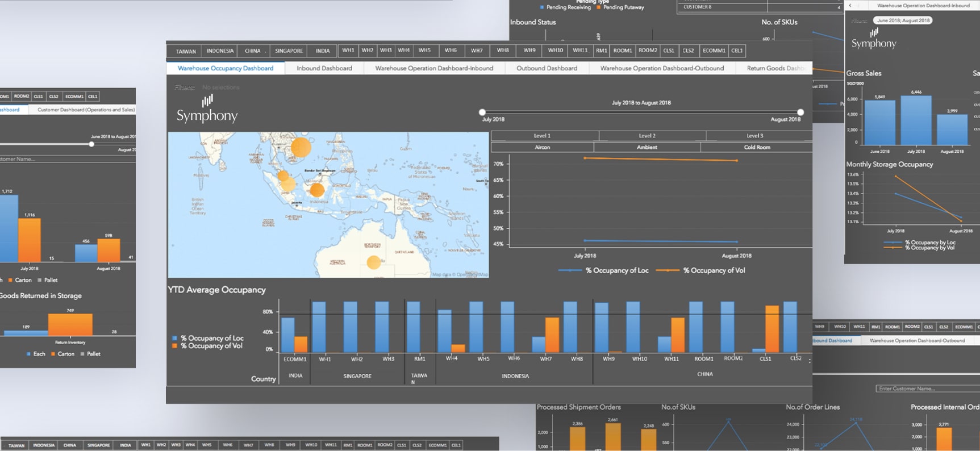Click the orange % Occupancy of Vol legend marker under the line chart
Screen dimensions: 980x451
pos(668,270)
